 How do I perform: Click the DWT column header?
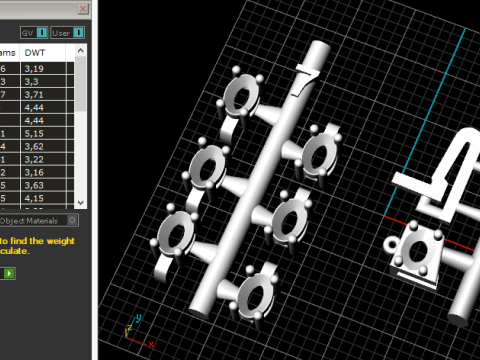click(x=43, y=53)
